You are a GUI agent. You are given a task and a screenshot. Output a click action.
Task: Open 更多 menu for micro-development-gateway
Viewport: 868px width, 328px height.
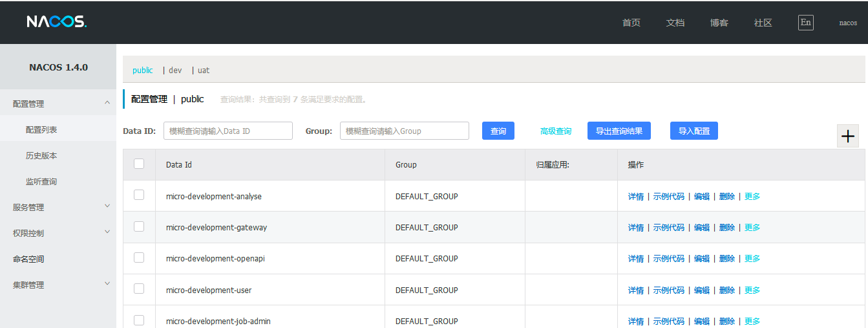click(x=752, y=227)
